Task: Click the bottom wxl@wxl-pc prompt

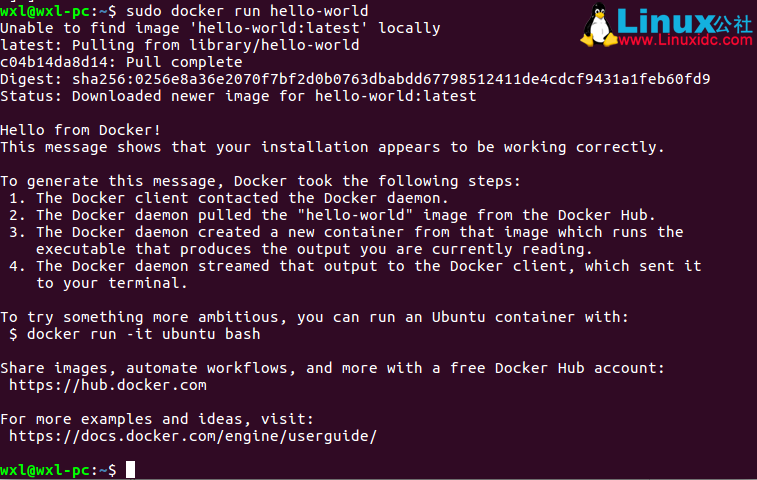Action: [58, 470]
